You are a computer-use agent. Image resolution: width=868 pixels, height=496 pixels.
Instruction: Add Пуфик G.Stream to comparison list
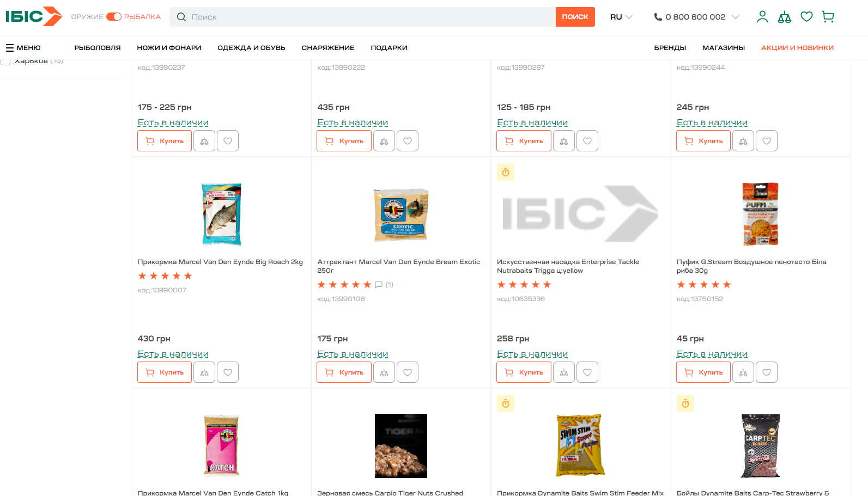743,372
